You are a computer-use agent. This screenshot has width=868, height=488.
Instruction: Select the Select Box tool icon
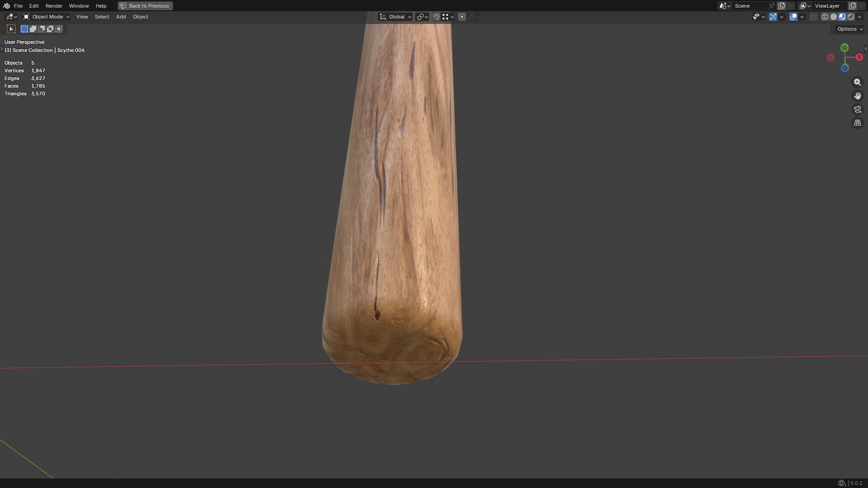pyautogui.click(x=11, y=29)
